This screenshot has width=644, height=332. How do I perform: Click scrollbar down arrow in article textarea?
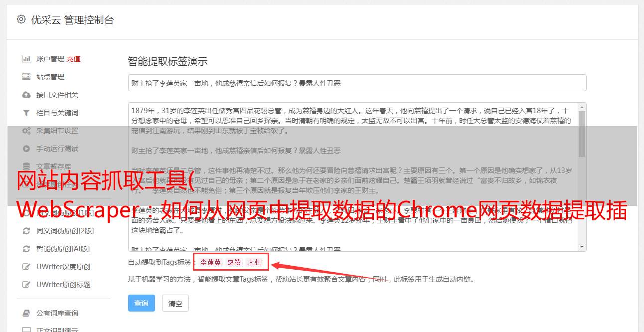(x=582, y=247)
